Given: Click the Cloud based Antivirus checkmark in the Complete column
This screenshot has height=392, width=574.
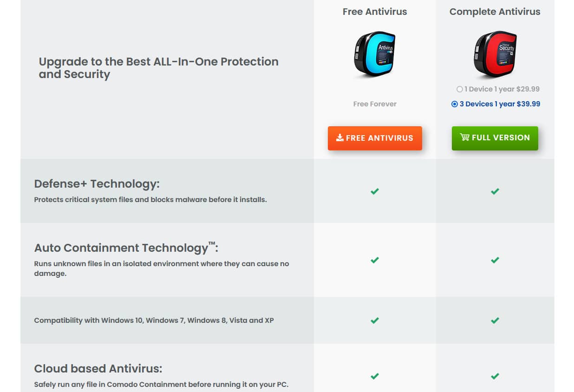Looking at the screenshot, I should pos(495,376).
